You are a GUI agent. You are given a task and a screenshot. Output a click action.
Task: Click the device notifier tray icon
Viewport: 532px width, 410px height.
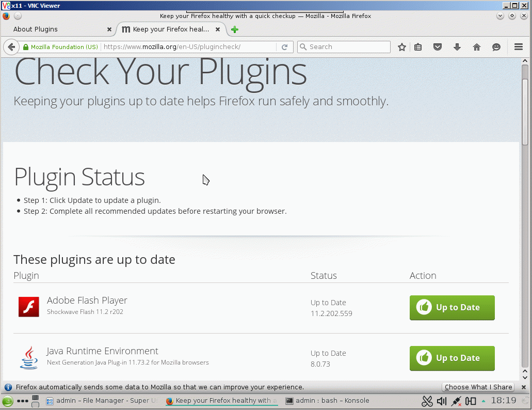point(471,401)
